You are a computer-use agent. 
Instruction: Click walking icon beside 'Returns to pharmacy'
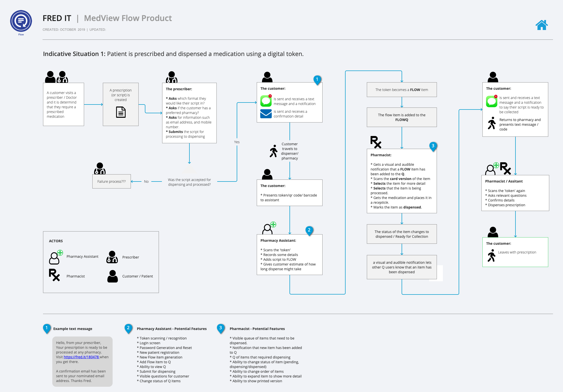(492, 123)
